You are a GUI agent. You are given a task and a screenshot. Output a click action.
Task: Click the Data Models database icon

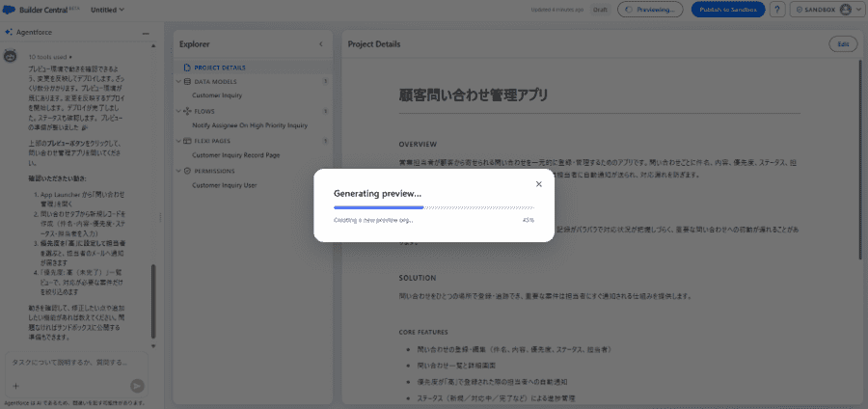186,81
